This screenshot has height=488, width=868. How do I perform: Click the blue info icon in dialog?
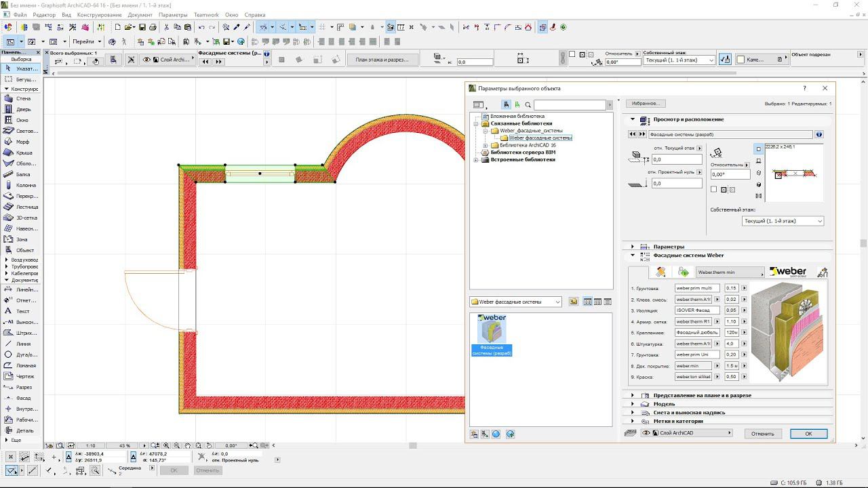click(x=818, y=134)
